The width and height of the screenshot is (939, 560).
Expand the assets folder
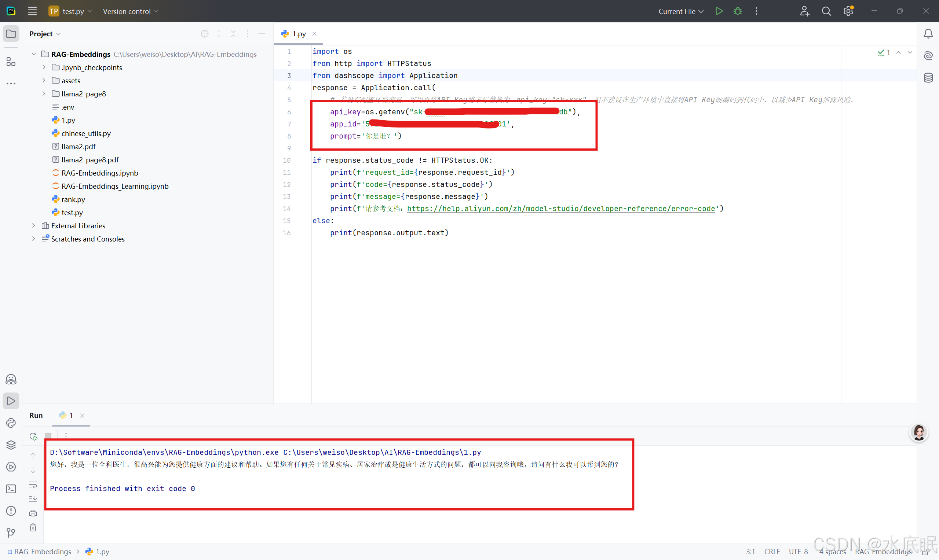(44, 80)
